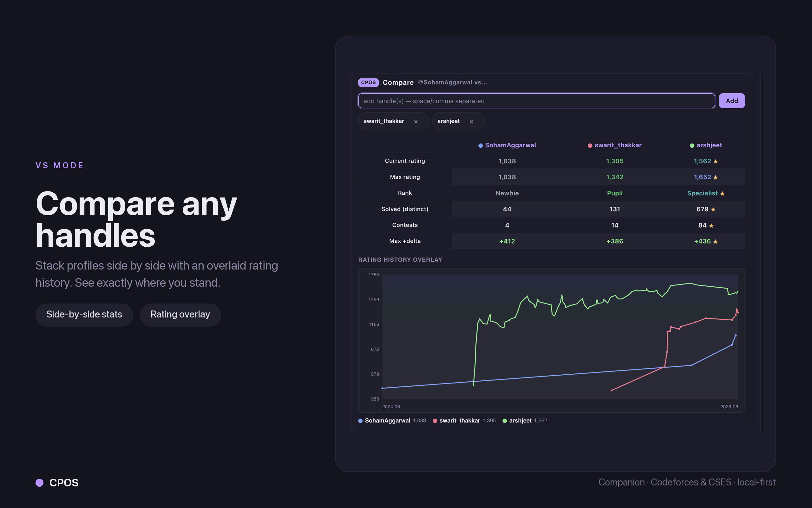Click the purple CPOS logo dot
The width and height of the screenshot is (812, 508).
tap(40, 483)
